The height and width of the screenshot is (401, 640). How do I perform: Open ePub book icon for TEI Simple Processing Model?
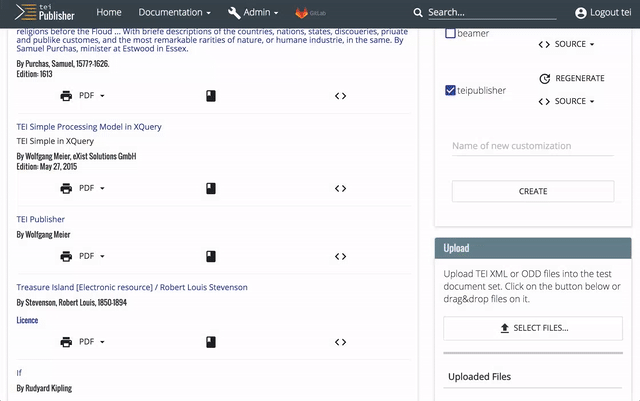(211, 189)
